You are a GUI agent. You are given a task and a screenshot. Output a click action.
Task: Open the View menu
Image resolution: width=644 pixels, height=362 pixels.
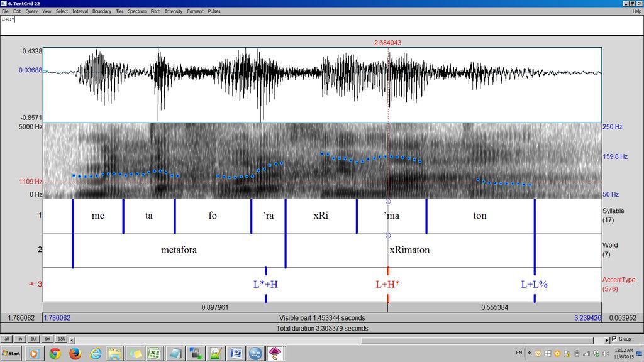pos(47,11)
